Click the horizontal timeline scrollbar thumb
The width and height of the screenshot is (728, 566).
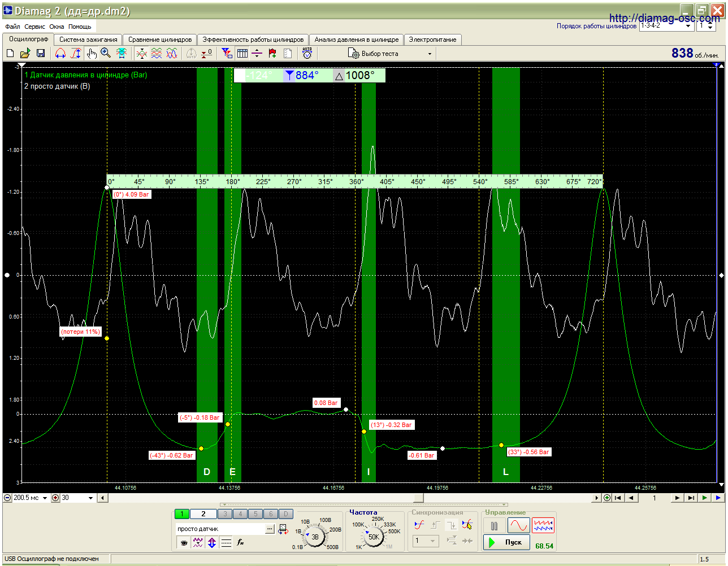coord(418,498)
